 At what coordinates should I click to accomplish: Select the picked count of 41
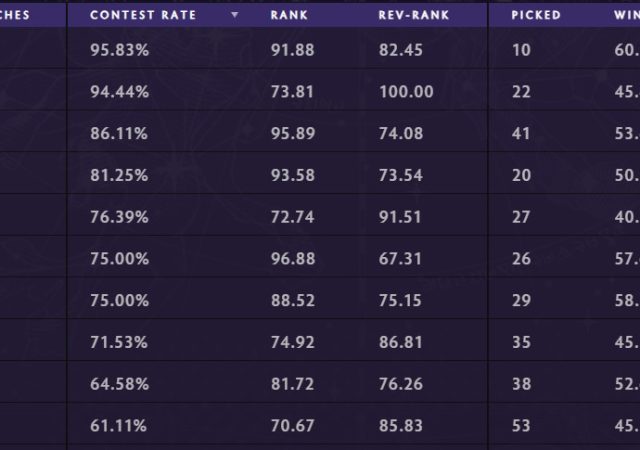520,134
